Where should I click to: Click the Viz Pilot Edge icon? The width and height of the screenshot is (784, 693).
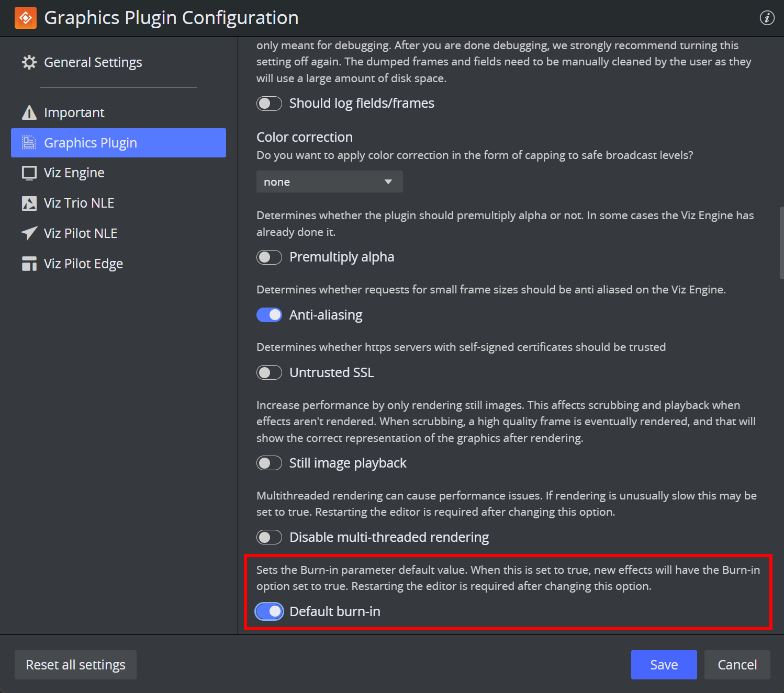point(29,264)
